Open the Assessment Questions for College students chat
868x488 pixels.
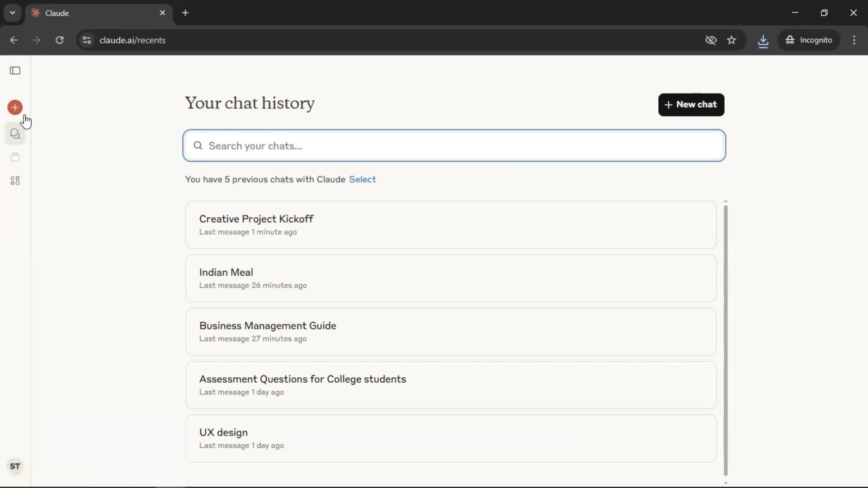point(451,385)
